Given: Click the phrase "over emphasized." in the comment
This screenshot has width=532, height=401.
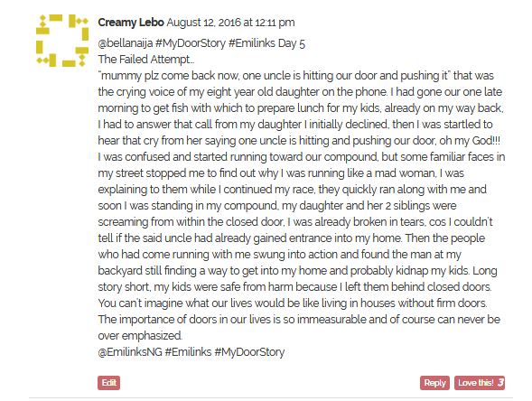Looking at the screenshot, I should pos(140,336).
